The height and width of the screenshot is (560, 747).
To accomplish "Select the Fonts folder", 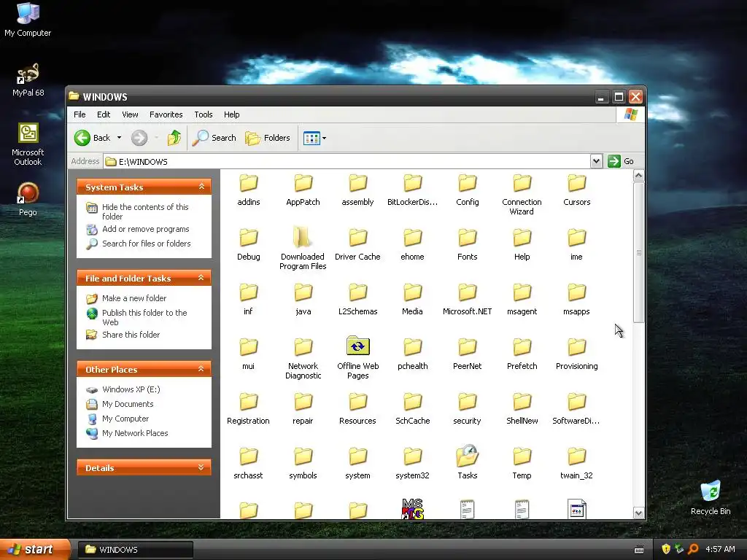I will coord(468,245).
